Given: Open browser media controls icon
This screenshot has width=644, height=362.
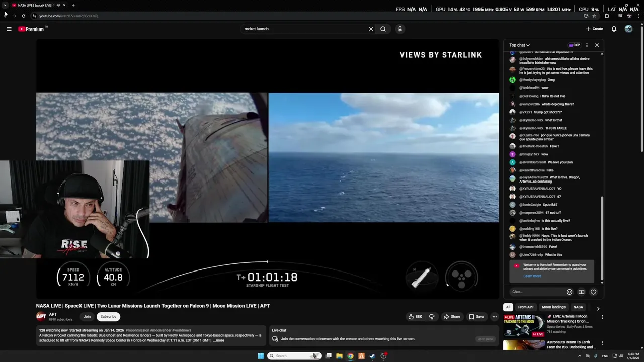Looking at the screenshot, I should point(620,16).
